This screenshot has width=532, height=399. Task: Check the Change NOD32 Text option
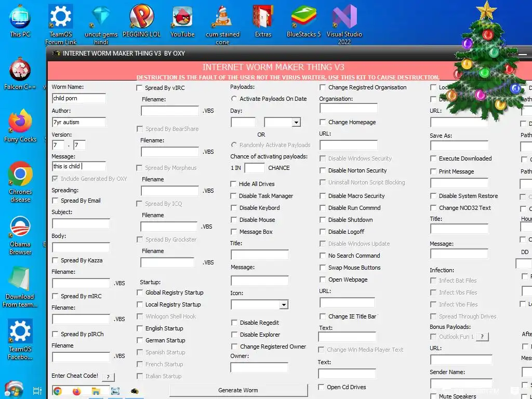433,208
